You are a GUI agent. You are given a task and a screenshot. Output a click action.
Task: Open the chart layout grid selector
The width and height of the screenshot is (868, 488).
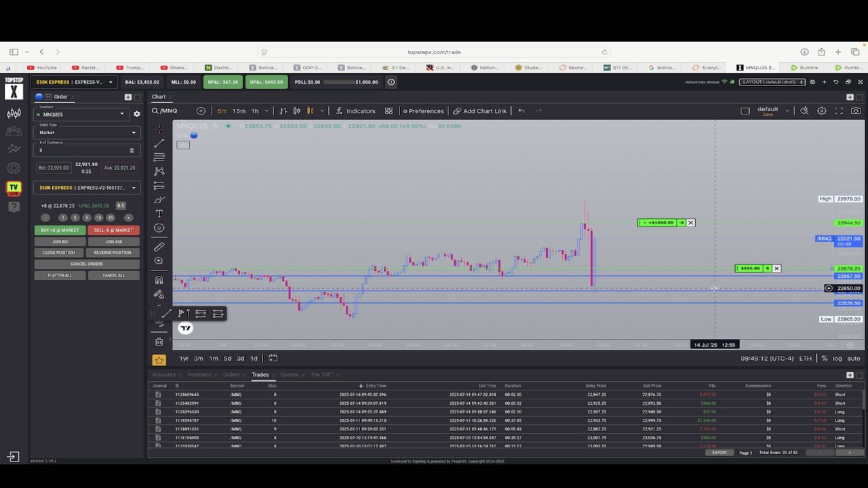pos(389,110)
